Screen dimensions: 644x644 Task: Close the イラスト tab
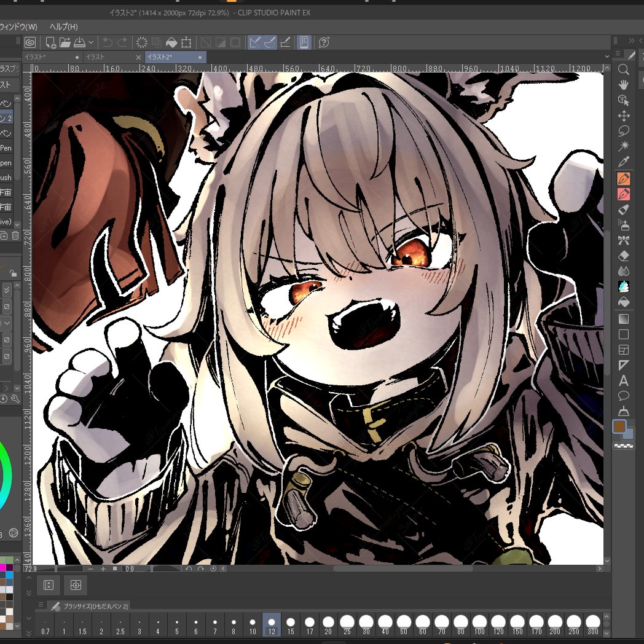(138, 58)
